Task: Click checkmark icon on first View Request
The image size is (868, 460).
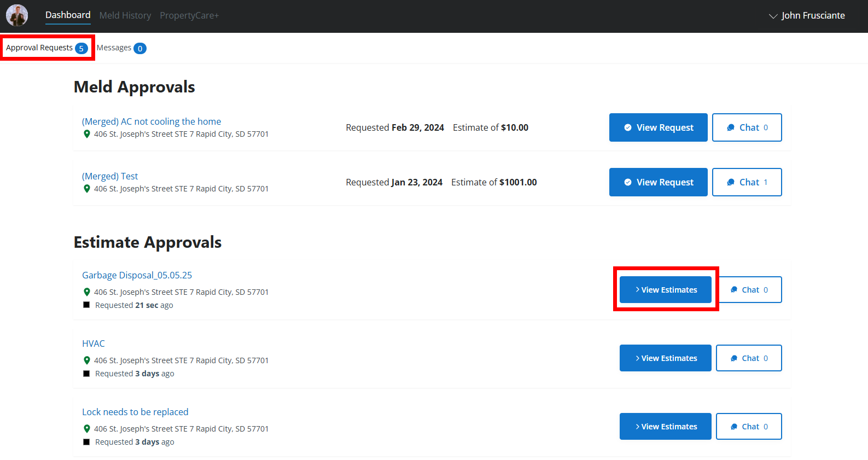Action: coord(628,127)
